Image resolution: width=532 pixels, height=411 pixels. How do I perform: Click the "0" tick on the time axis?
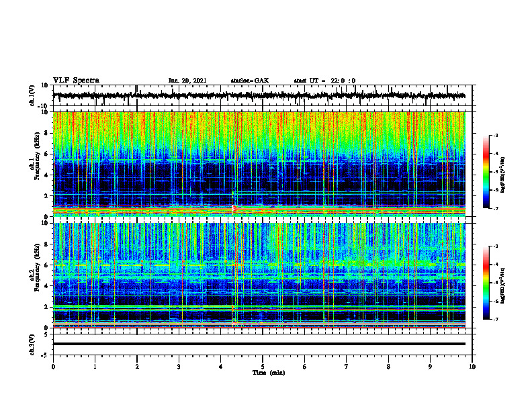(x=53, y=367)
